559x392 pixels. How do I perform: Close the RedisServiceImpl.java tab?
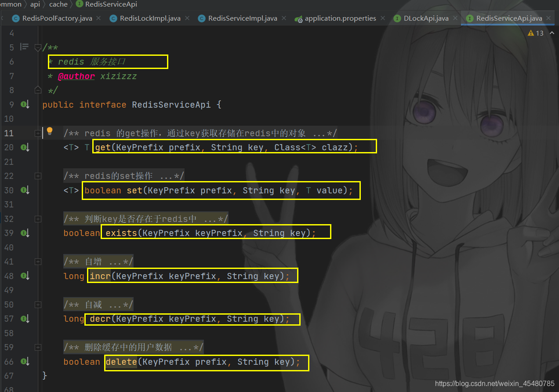pos(284,18)
